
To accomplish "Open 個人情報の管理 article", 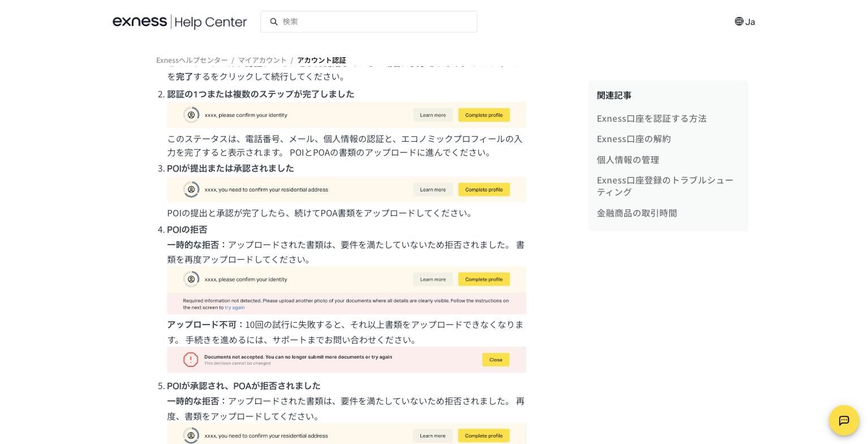I will point(628,160).
